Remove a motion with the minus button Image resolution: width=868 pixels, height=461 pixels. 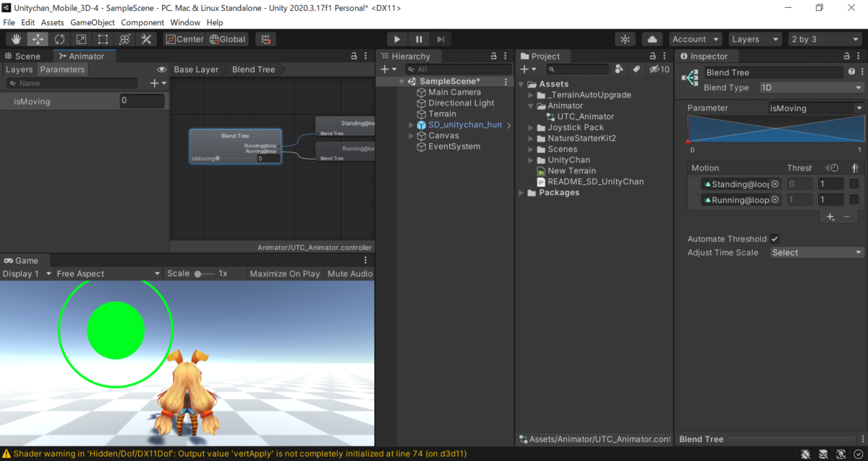847,217
